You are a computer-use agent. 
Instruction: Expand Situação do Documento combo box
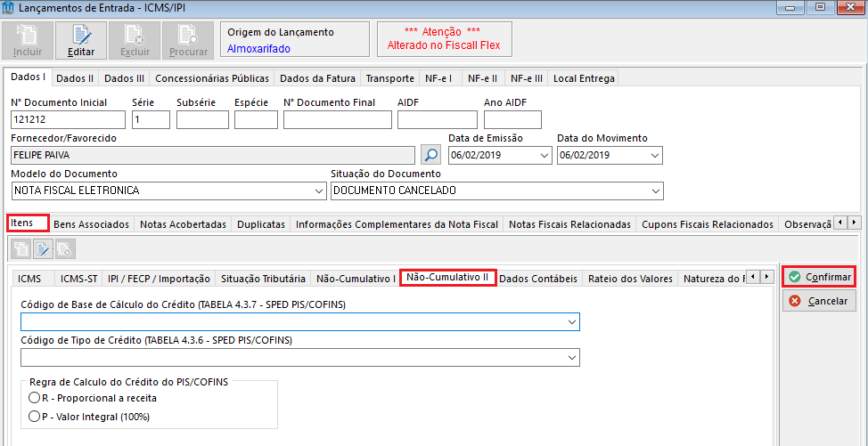tap(656, 191)
